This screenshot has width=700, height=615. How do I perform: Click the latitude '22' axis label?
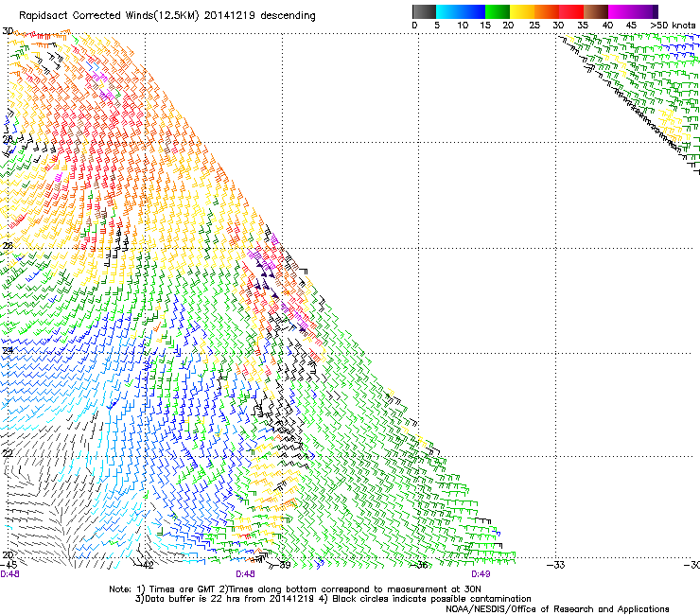click(8, 454)
